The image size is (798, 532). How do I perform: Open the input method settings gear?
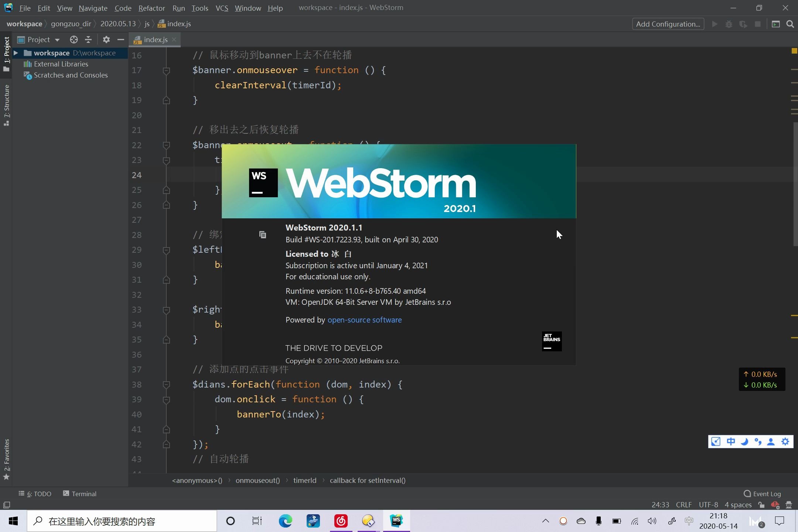click(x=785, y=441)
